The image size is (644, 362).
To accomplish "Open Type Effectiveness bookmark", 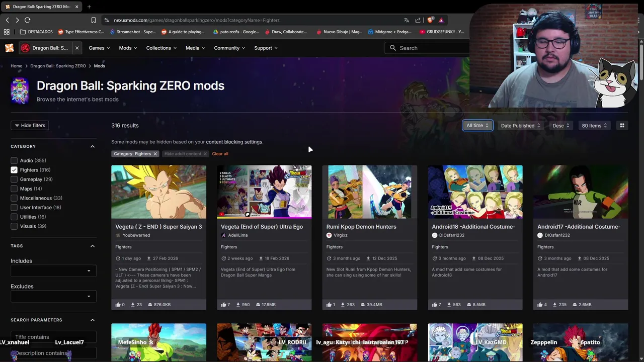I will coord(81,32).
